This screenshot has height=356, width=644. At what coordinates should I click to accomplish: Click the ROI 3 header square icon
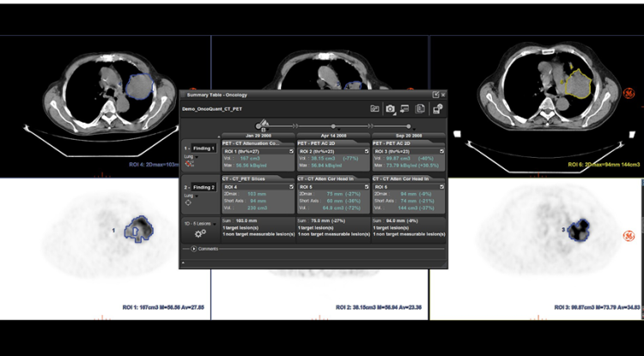tap(441, 151)
